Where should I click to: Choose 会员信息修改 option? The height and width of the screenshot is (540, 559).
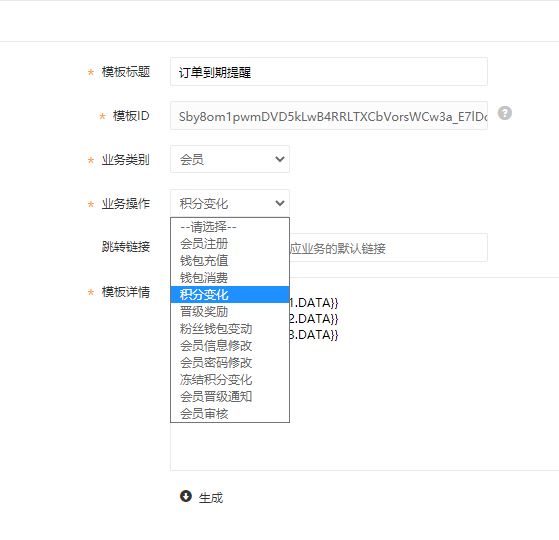tap(230, 346)
